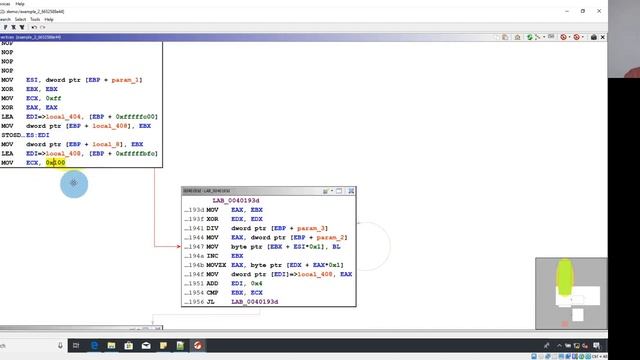Click the green refresh graph icon

(x=529, y=37)
